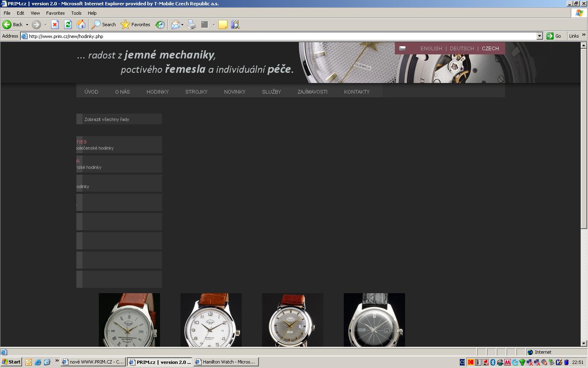
Task: Open the Mail envelope icon
Action: point(175,25)
